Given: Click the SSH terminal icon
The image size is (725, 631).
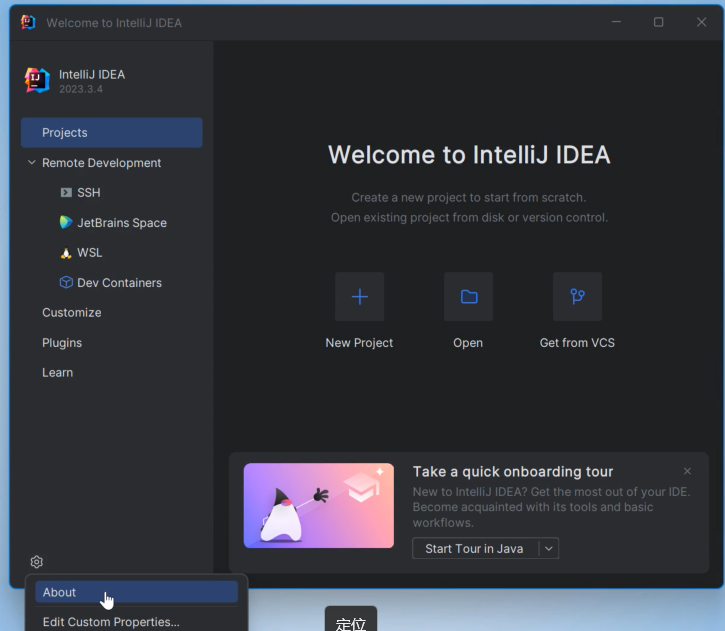Looking at the screenshot, I should 66,192.
